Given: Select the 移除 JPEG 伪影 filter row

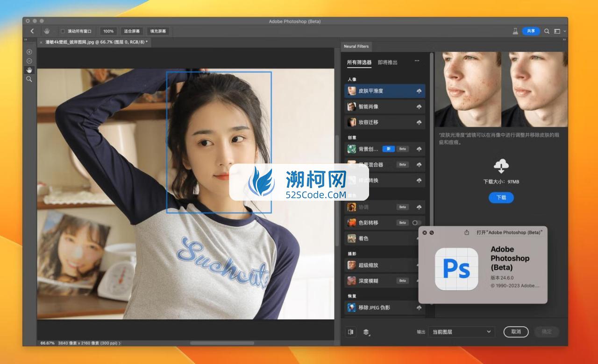Looking at the screenshot, I should click(384, 308).
